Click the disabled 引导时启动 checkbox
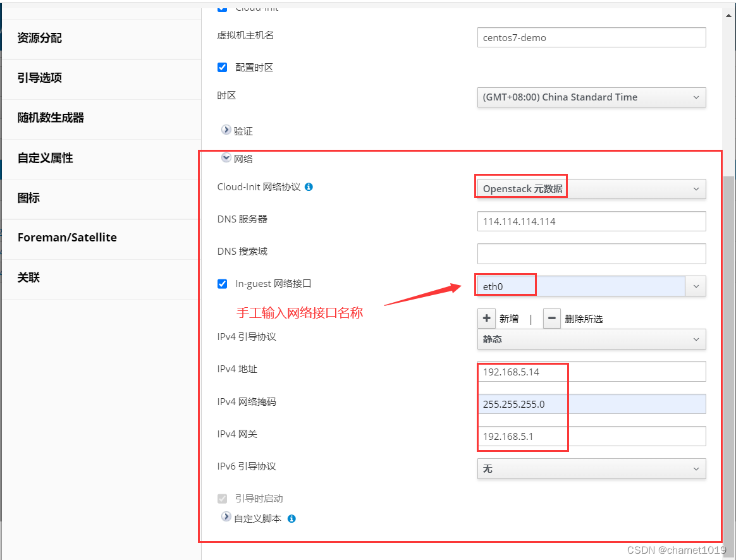This screenshot has height=560, width=736. (223, 499)
